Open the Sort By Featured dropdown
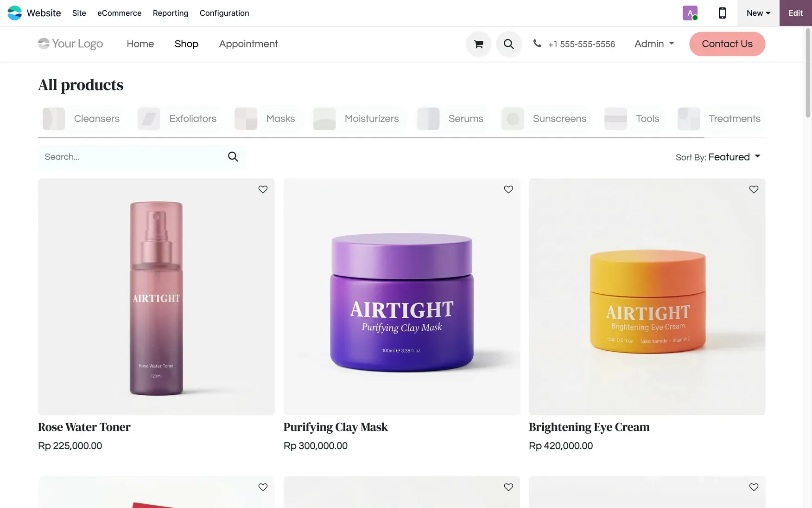This screenshot has width=812, height=508. click(718, 157)
